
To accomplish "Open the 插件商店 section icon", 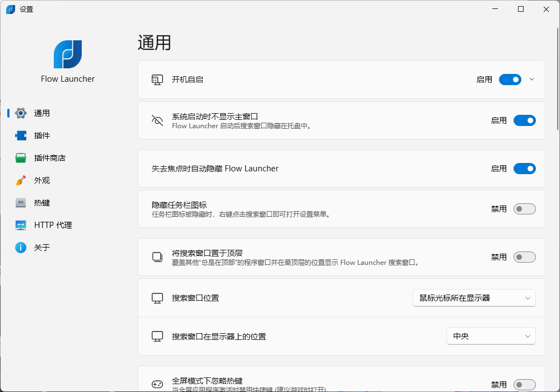I will coord(21,157).
